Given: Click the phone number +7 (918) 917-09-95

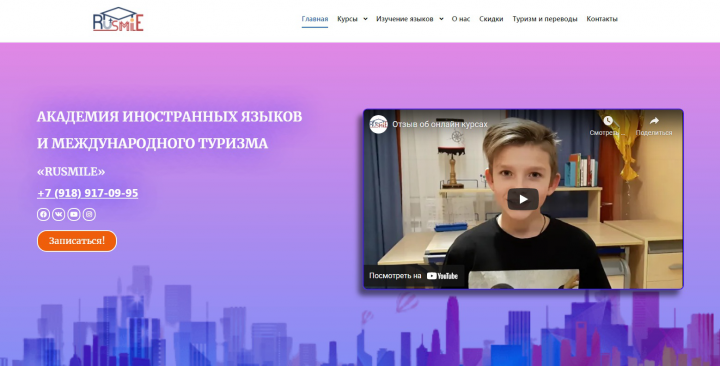Looking at the screenshot, I should click(x=88, y=193).
